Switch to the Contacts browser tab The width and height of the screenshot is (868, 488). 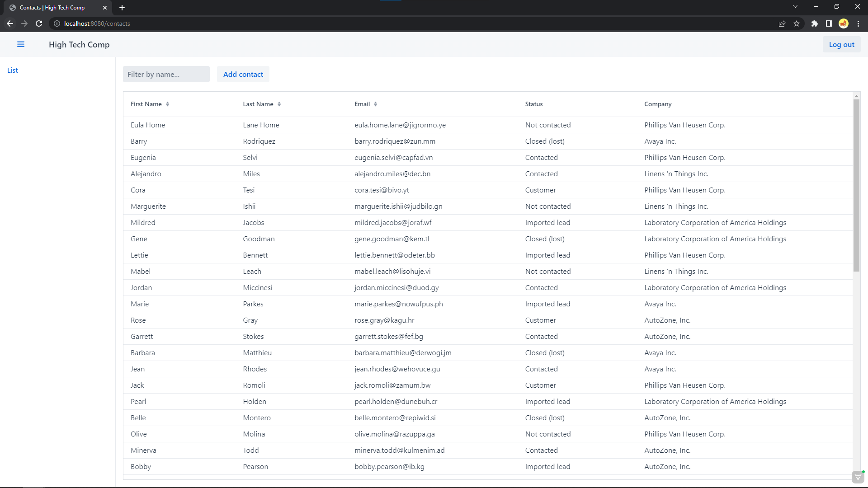click(x=54, y=8)
